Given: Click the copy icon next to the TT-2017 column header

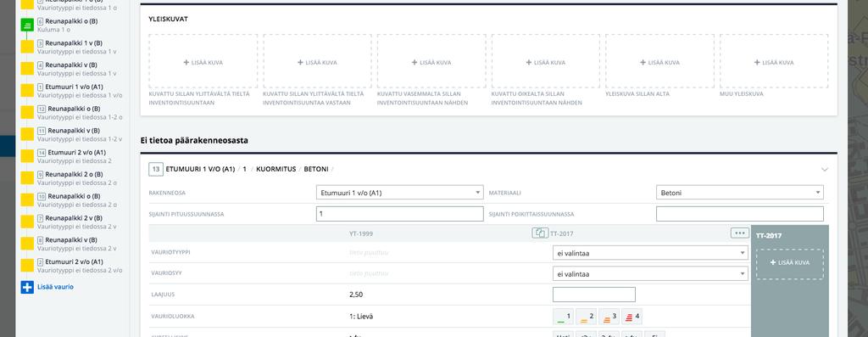Looking at the screenshot, I should point(540,233).
